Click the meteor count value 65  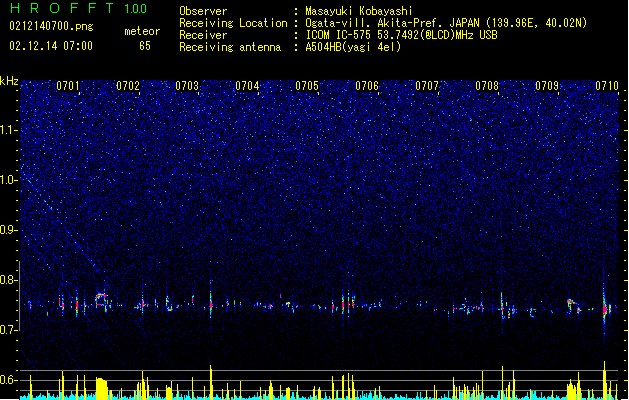(x=145, y=46)
